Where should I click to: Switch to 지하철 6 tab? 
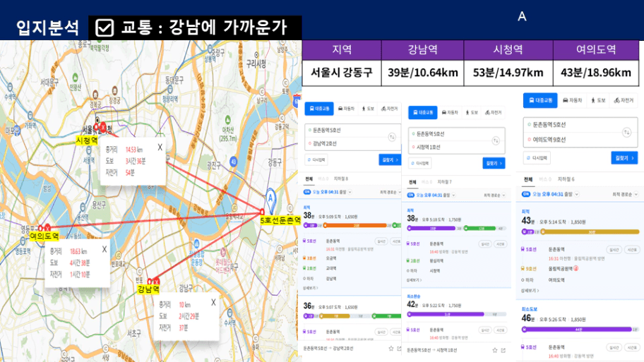click(566, 179)
